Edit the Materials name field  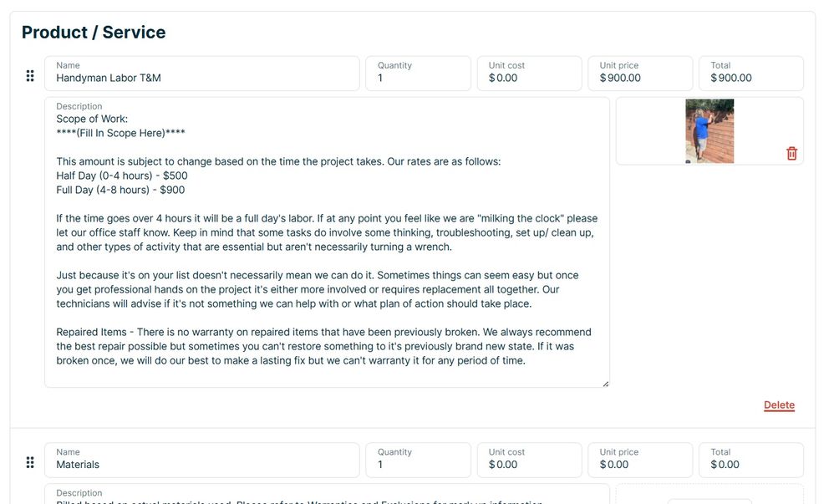pos(202,465)
